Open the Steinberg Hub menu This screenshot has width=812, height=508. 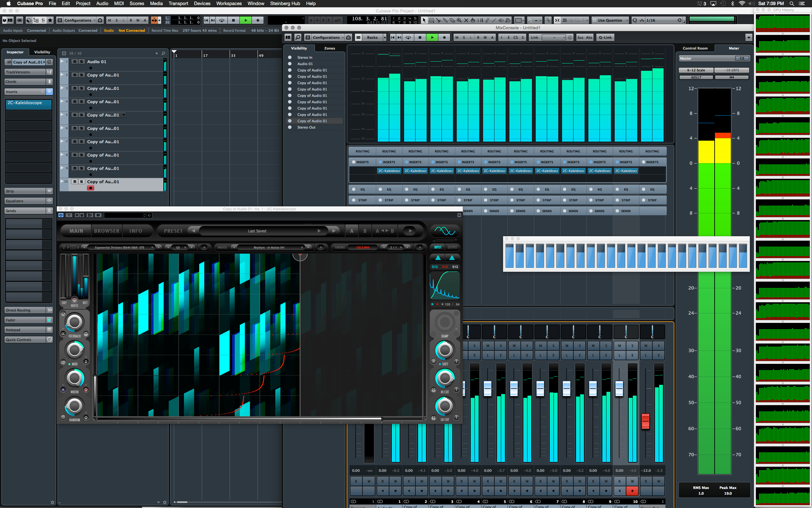tap(285, 3)
